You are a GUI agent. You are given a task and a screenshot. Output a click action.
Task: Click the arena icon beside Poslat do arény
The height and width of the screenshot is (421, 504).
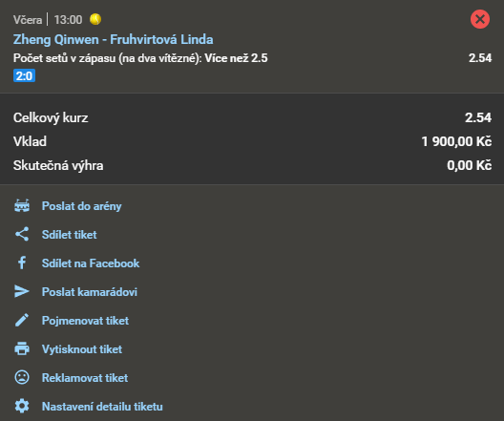click(x=22, y=205)
